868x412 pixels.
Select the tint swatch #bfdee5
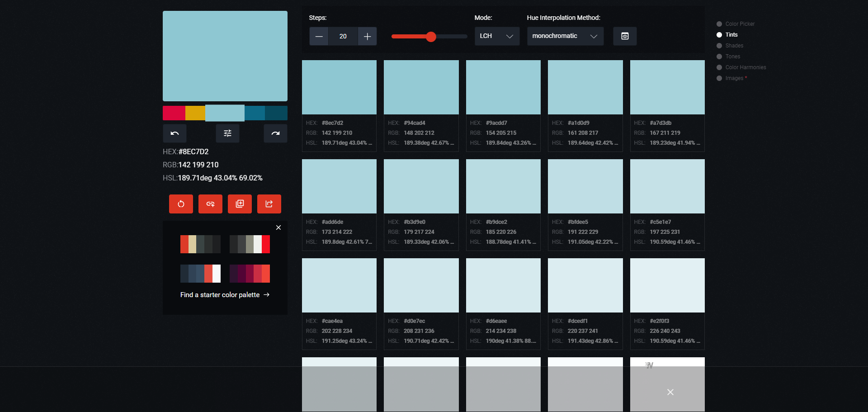click(x=585, y=186)
